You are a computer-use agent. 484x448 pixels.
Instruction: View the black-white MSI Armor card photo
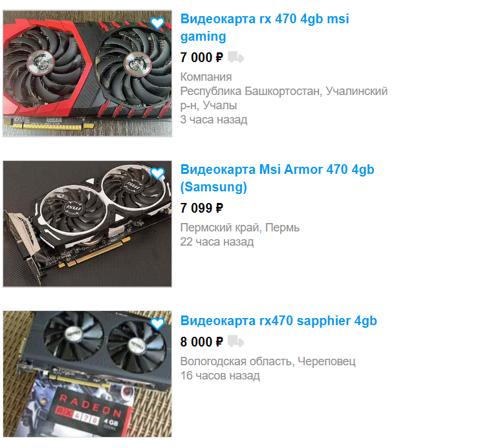tap(87, 224)
